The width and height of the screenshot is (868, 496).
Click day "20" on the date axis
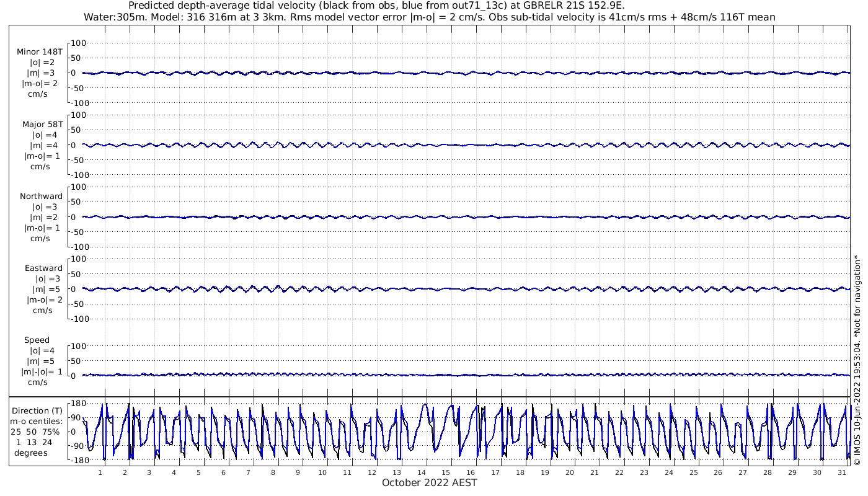coord(570,472)
